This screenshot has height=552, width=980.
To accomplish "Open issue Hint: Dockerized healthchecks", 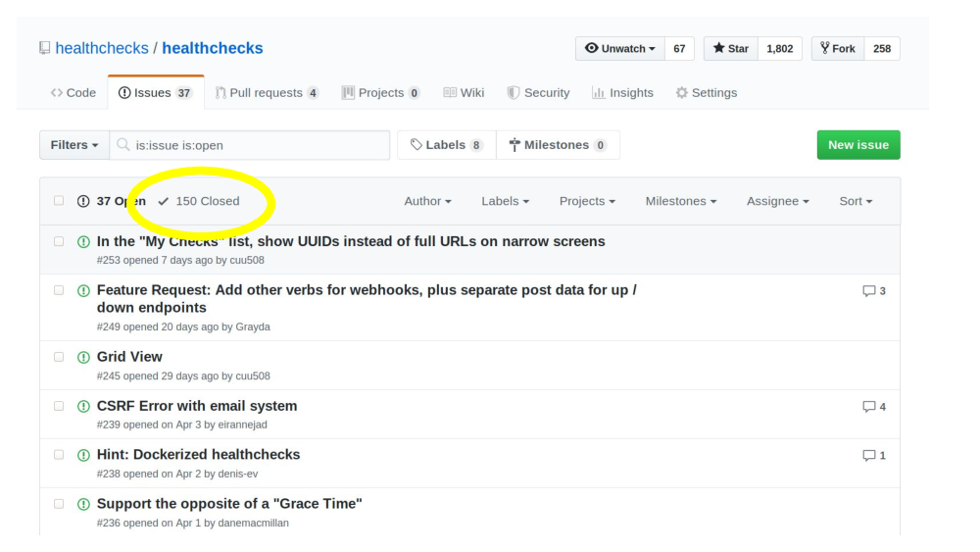I will click(198, 455).
